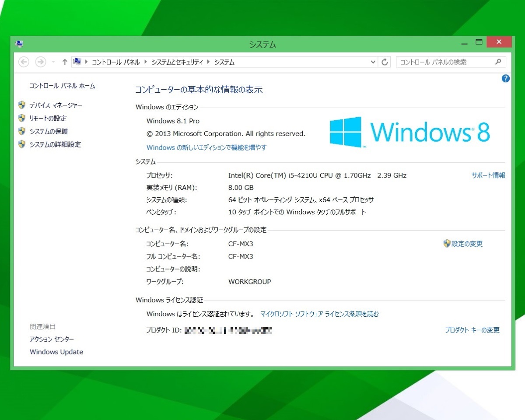Click the WORKGROUP value

click(x=250, y=282)
